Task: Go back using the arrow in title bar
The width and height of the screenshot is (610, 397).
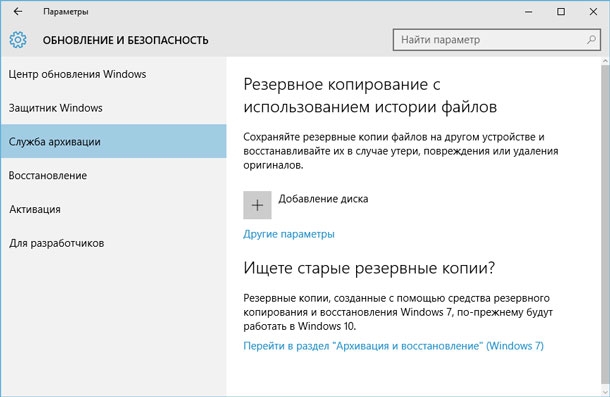Action: pos(18,12)
